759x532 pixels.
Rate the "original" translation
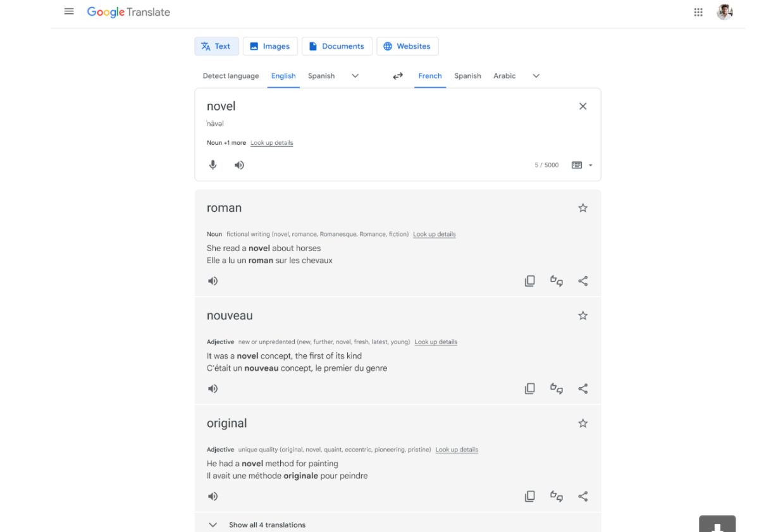(556, 496)
